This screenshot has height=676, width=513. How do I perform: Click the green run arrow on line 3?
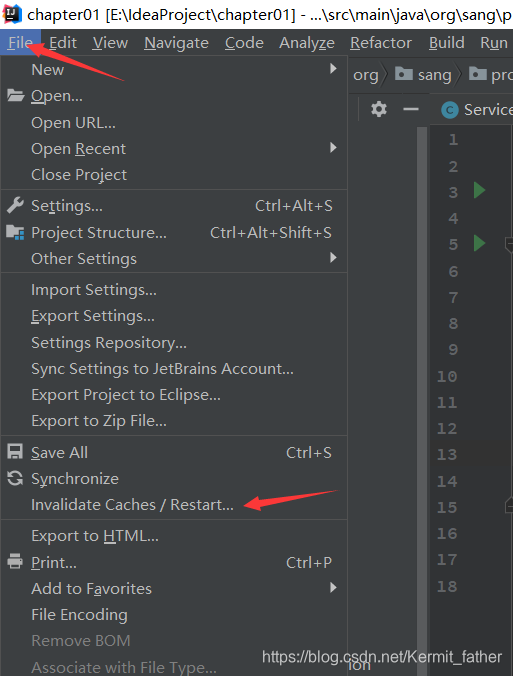[x=479, y=190]
